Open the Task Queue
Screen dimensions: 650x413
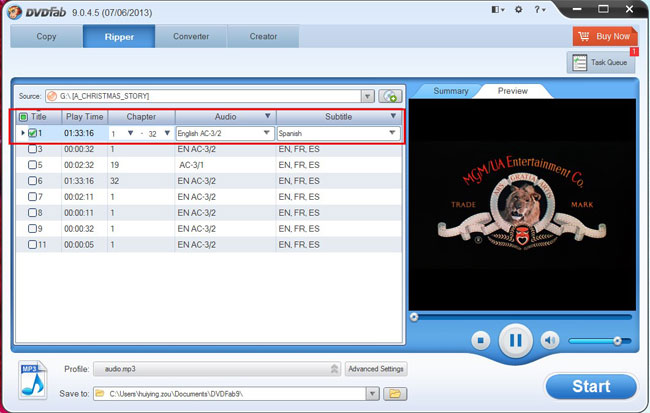(x=601, y=63)
